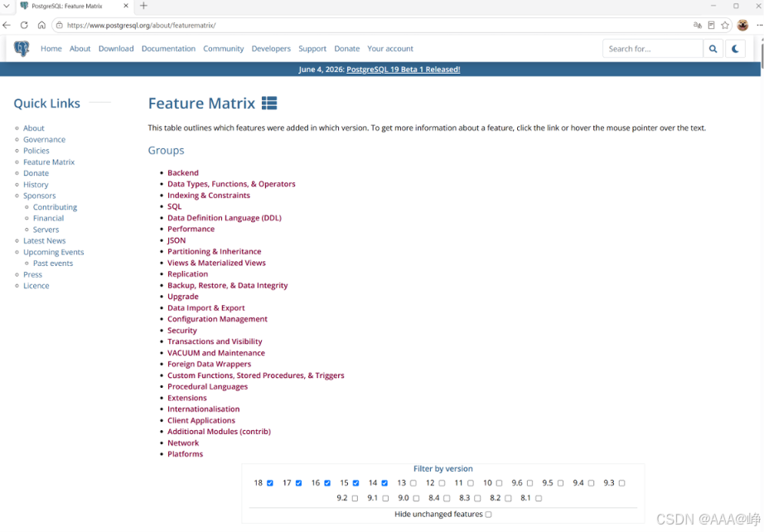764x532 pixels.
Task: Open Latest News quick link
Action: pos(45,240)
